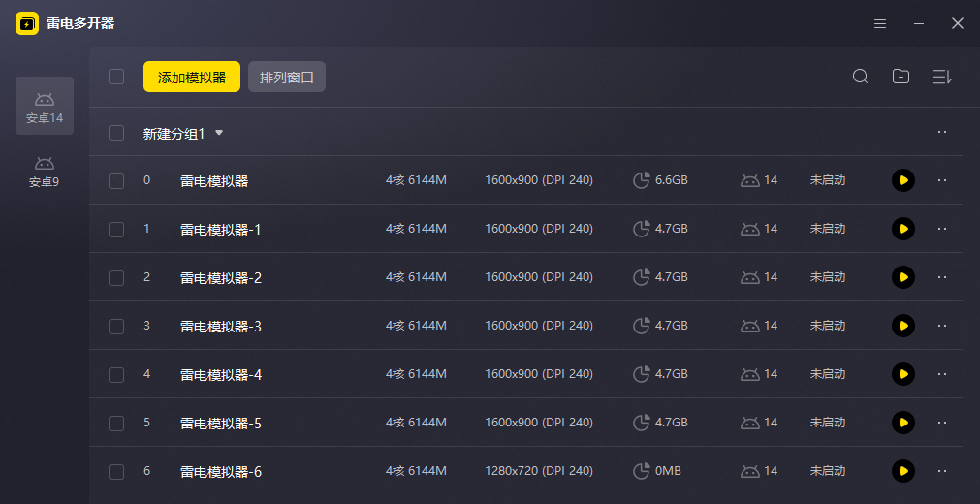Image resolution: width=980 pixels, height=504 pixels.
Task: Click the name 雷电模拟器-3
Action: [x=221, y=327]
